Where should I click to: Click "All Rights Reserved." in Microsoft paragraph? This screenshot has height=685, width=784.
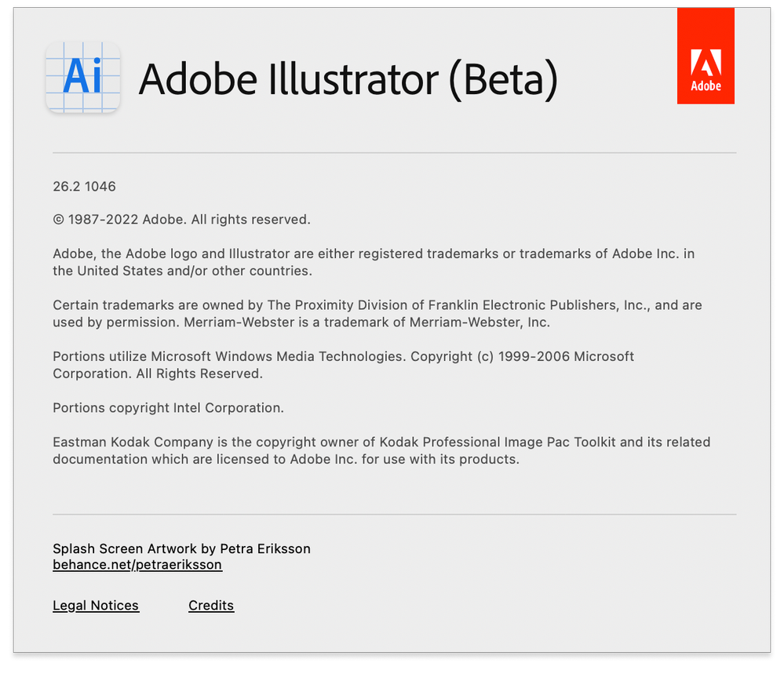pyautogui.click(x=199, y=374)
